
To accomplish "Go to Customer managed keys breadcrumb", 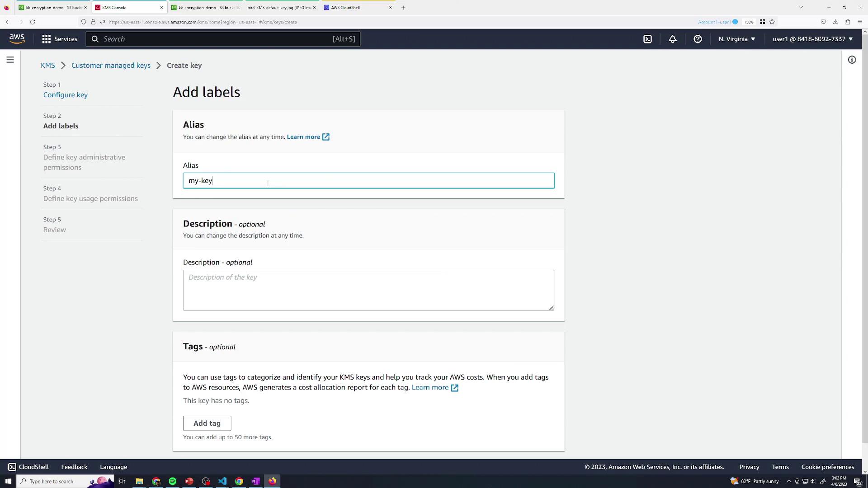I will tap(111, 66).
